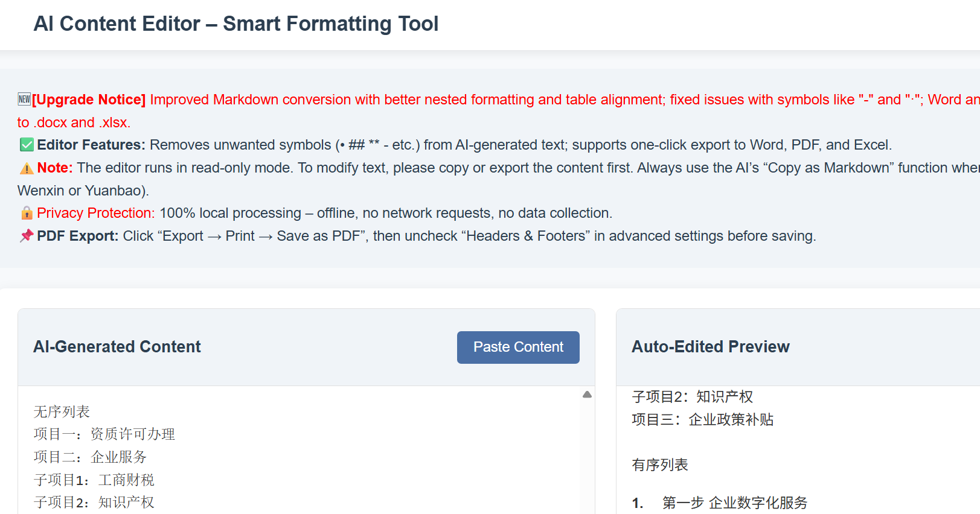
Task: Click the '项目二：企业服务' line in the input
Action: coord(90,457)
